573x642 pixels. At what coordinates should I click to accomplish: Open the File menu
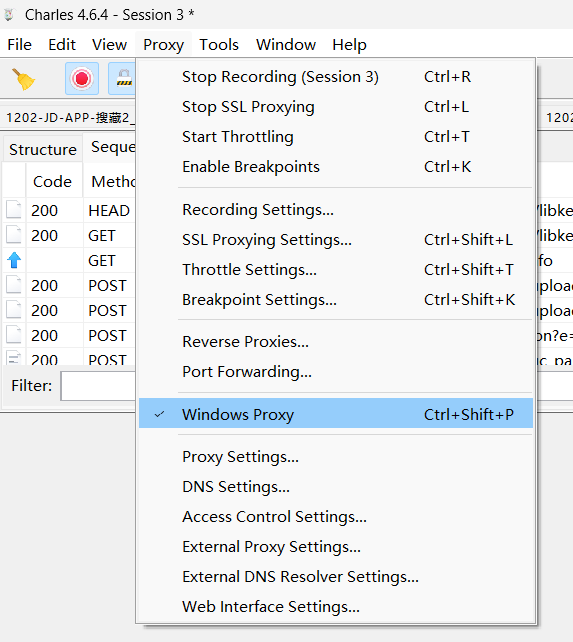tap(19, 44)
